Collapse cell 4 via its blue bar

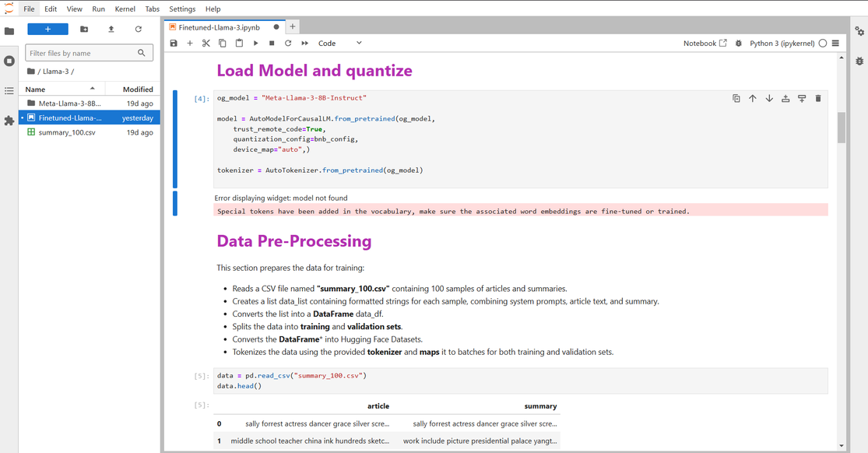coord(175,139)
